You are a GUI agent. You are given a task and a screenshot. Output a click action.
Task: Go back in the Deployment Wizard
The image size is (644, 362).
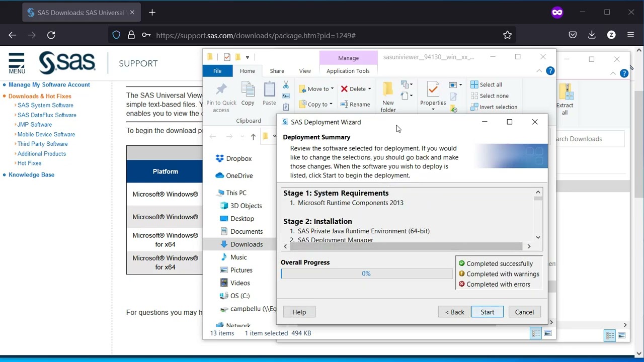[454, 312]
